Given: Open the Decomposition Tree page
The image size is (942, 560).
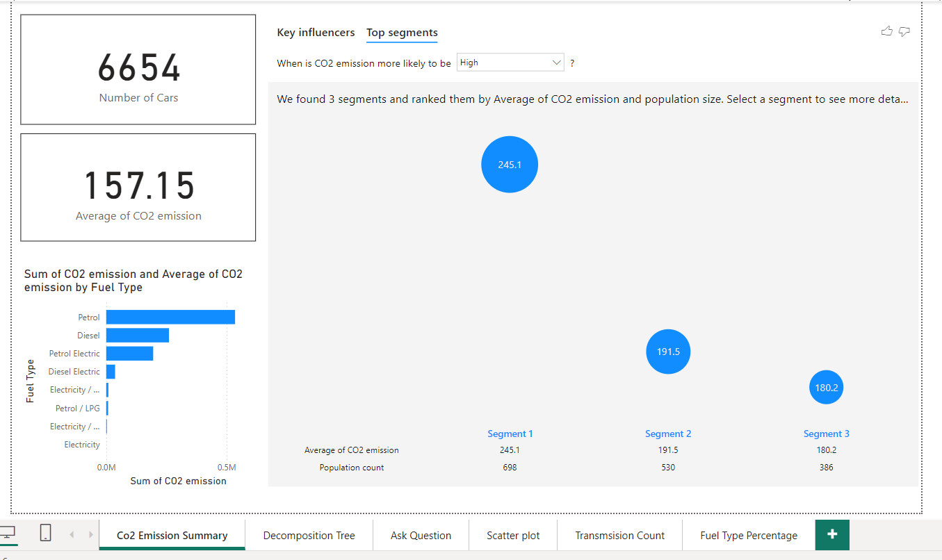Looking at the screenshot, I should [x=309, y=535].
